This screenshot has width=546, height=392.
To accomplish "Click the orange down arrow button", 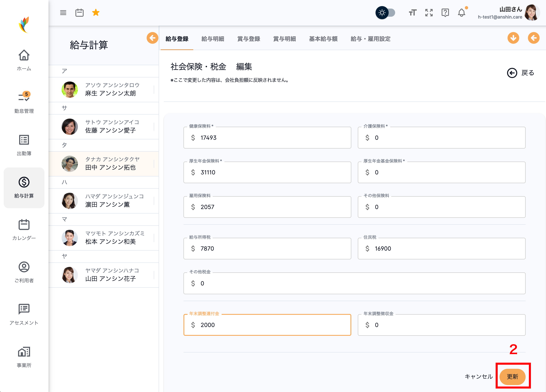I will click(x=513, y=38).
